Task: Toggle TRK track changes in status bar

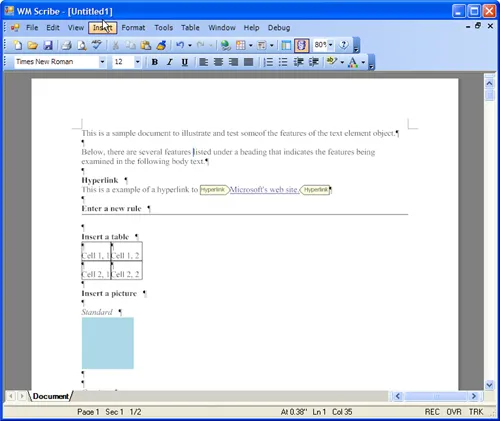Action: tap(476, 412)
